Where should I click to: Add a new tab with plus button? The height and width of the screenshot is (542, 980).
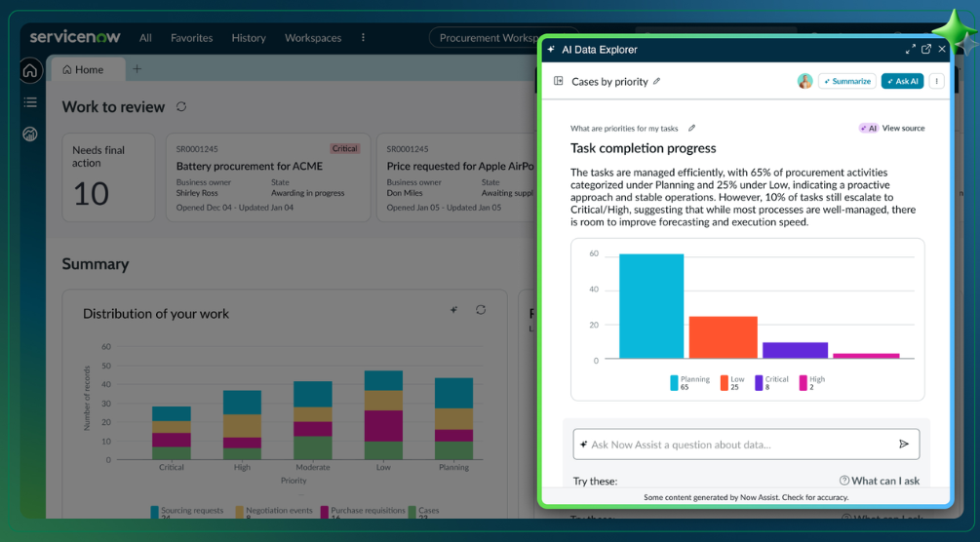coord(137,69)
